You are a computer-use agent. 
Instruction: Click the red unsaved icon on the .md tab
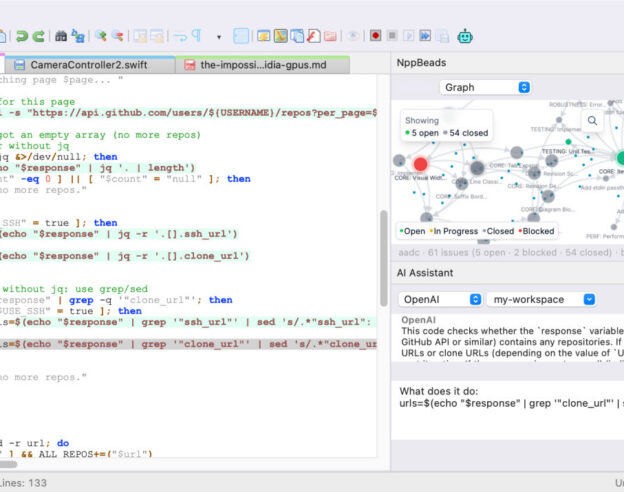(x=190, y=64)
